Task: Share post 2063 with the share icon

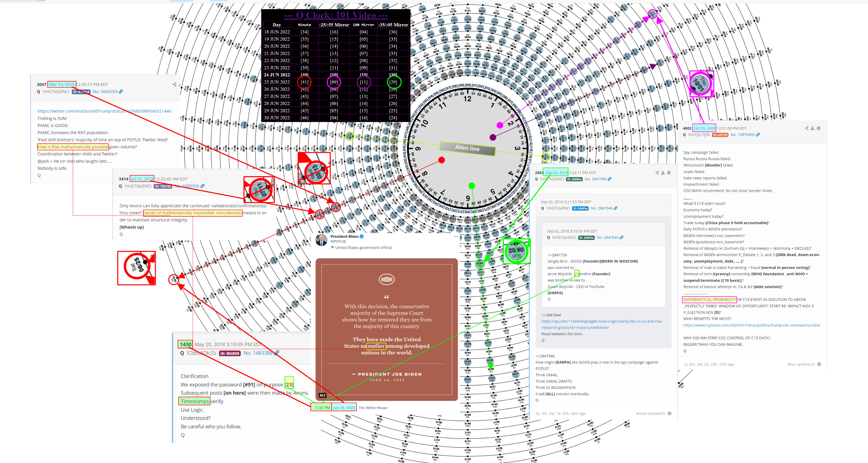Action: pyautogui.click(x=657, y=173)
